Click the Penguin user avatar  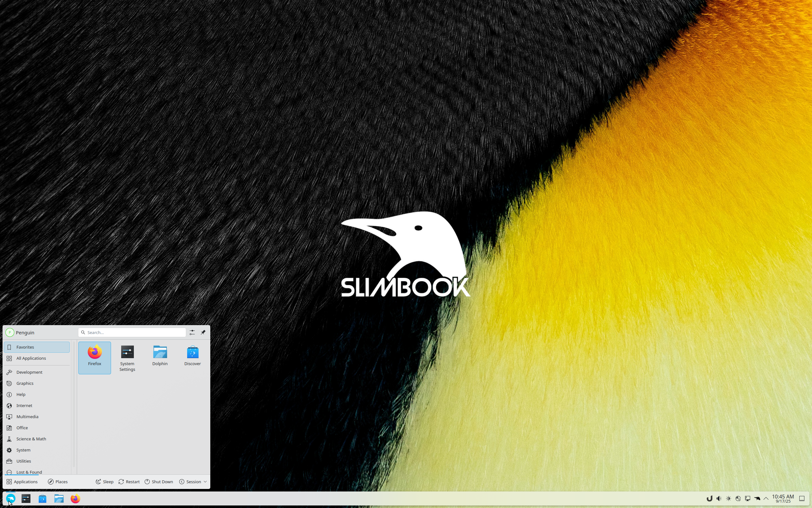[x=10, y=333]
